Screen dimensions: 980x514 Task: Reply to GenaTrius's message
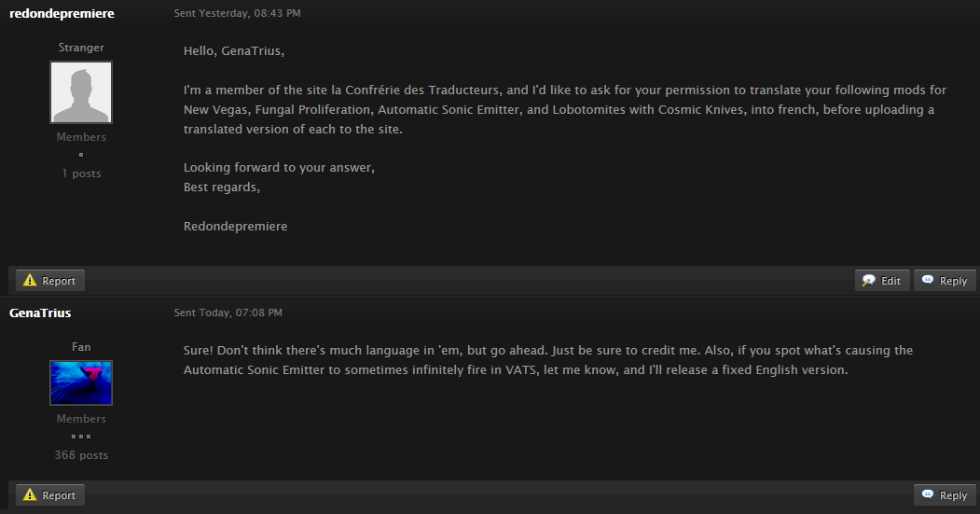tap(945, 494)
